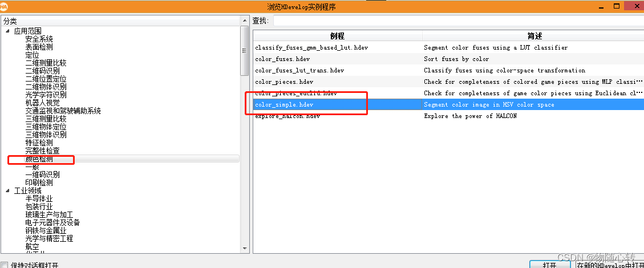Toggle the 保持对话框打开 checkbox
Screen dimensions: 644x268
4,265
